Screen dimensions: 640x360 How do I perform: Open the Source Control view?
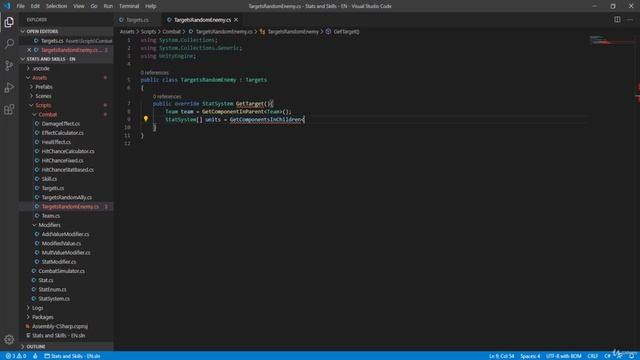point(9,65)
